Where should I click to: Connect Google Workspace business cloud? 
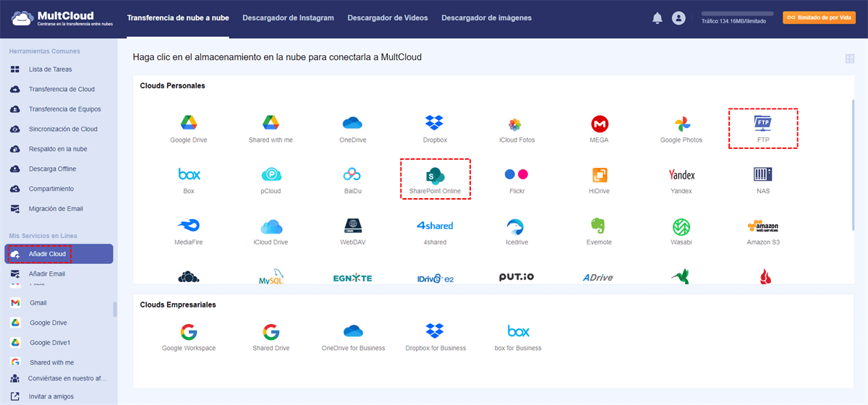tap(189, 337)
